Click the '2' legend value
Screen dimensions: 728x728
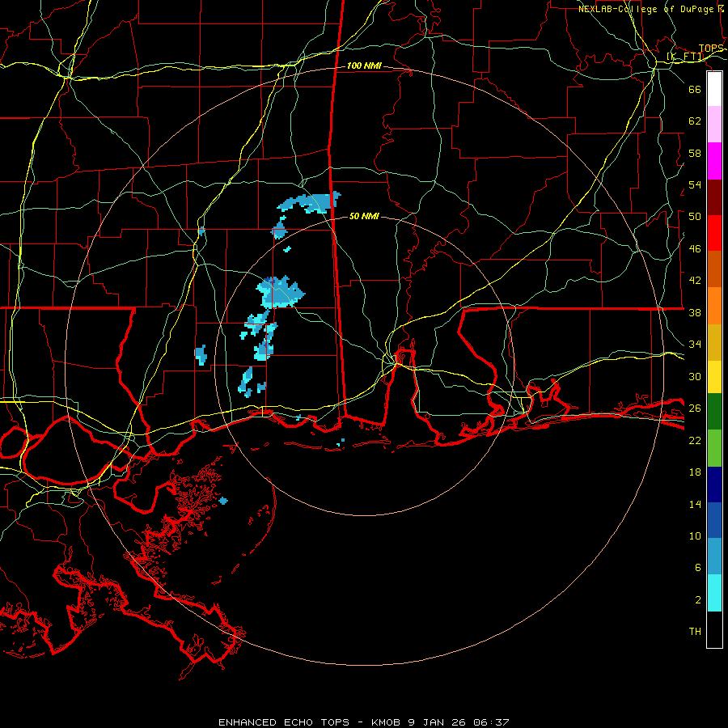coord(698,599)
